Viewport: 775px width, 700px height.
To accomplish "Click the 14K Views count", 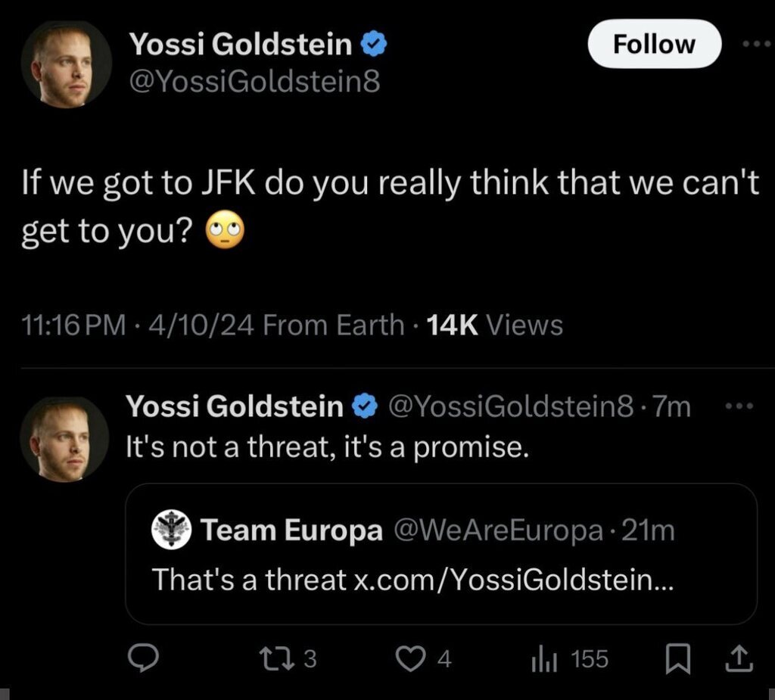I will [495, 325].
